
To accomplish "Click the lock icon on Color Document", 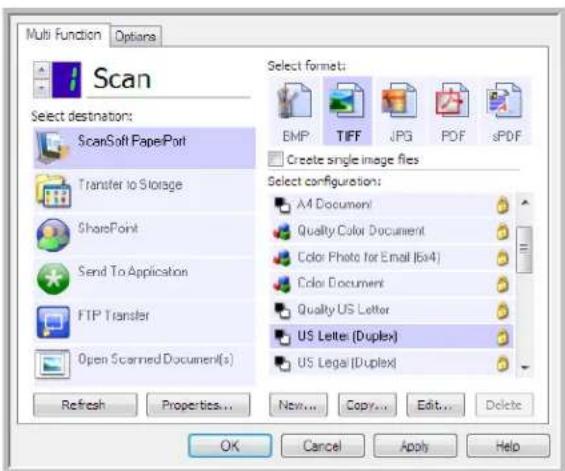I will [502, 284].
